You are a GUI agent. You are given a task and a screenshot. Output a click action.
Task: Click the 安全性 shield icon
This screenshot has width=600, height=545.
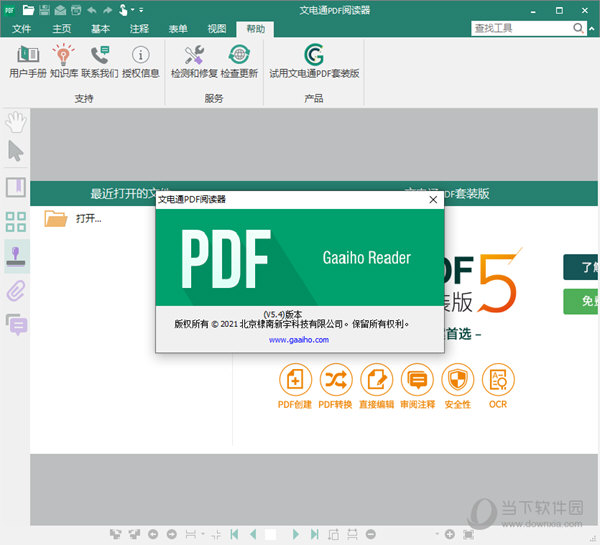tap(458, 380)
